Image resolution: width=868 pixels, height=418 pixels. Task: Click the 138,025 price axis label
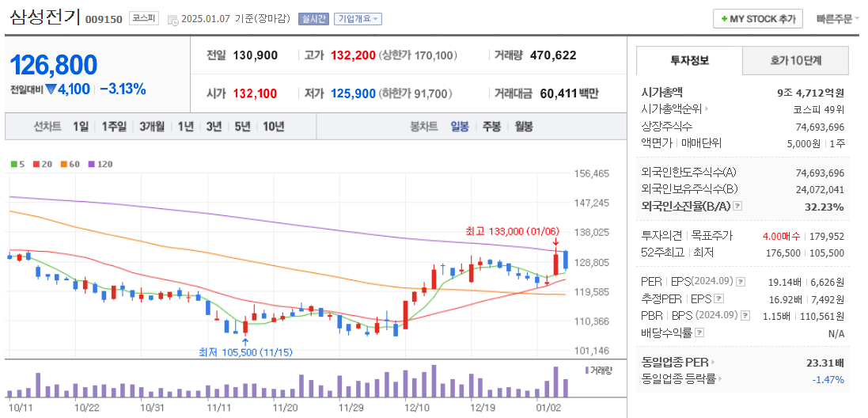[592, 233]
